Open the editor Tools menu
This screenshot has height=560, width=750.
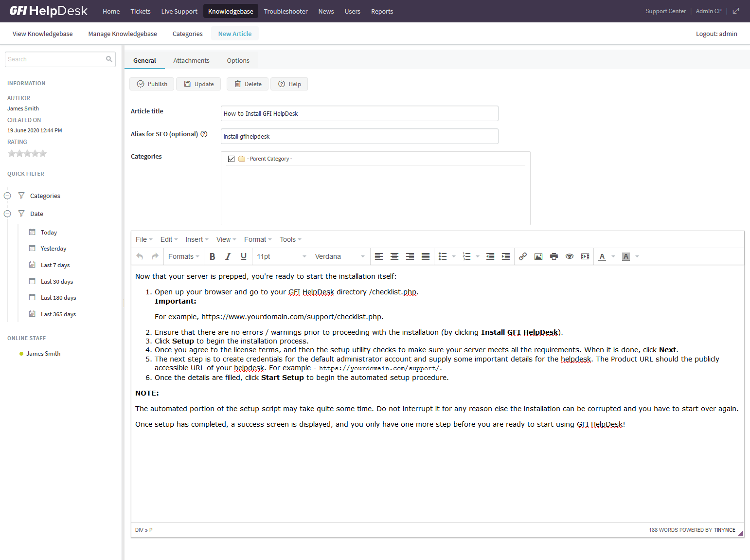[290, 239]
